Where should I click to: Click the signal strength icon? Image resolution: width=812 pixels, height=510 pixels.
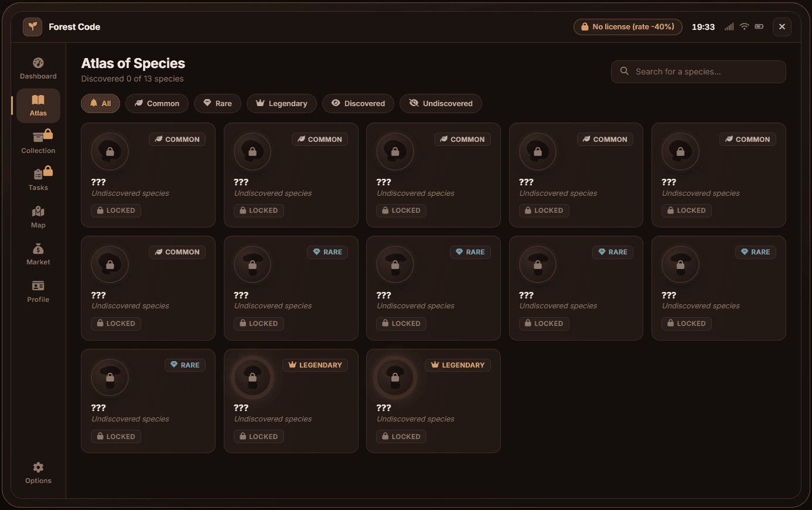(x=729, y=27)
